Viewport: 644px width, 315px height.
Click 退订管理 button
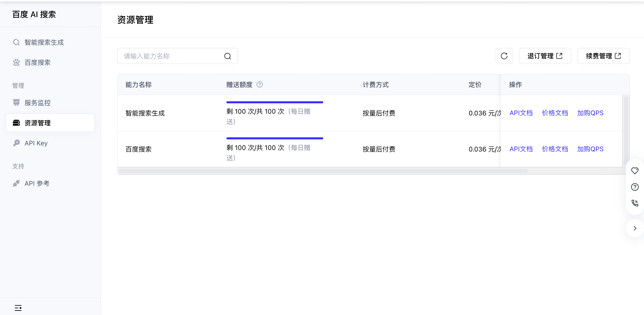(545, 56)
